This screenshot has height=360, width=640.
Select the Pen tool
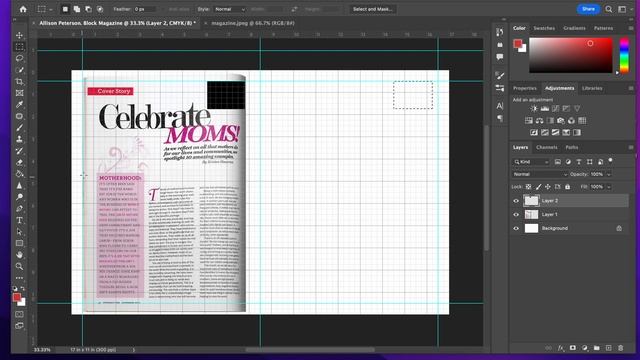[x=19, y=209]
